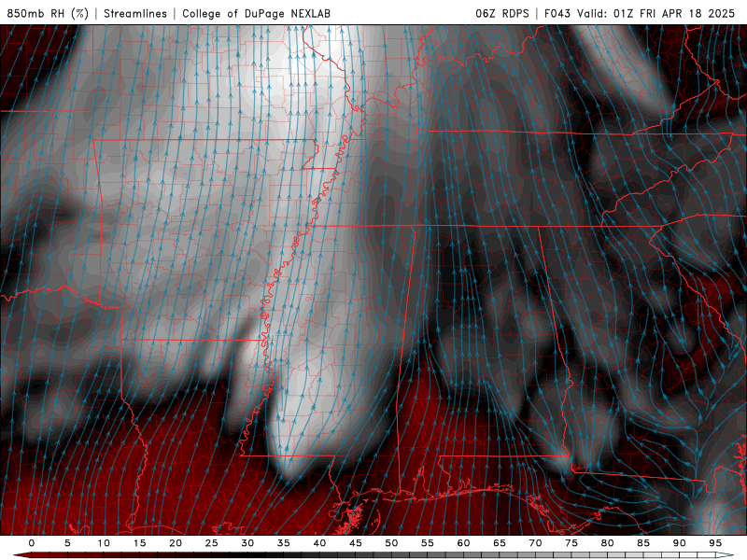Click the colorbar label '70'
The width and height of the screenshot is (747, 560).
click(535, 543)
